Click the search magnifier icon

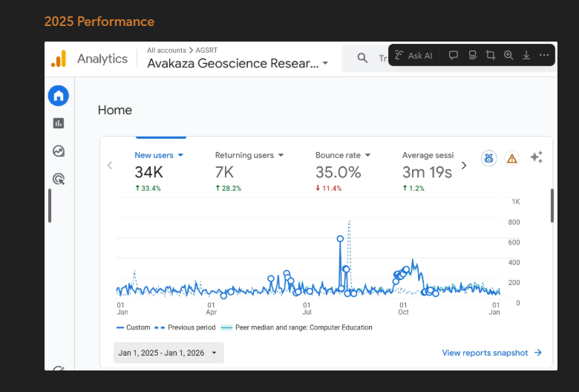tap(362, 58)
